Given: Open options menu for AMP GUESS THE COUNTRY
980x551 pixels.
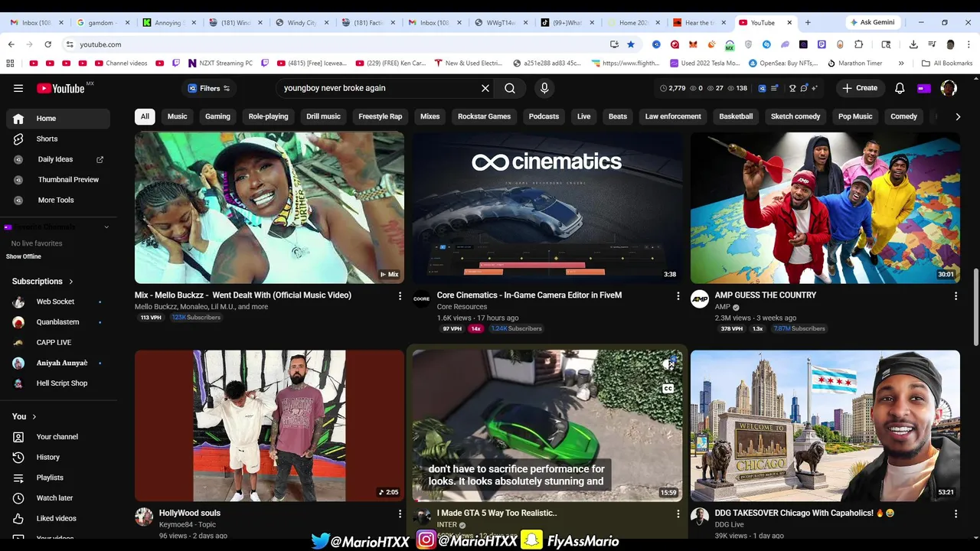Looking at the screenshot, I should coord(955,295).
